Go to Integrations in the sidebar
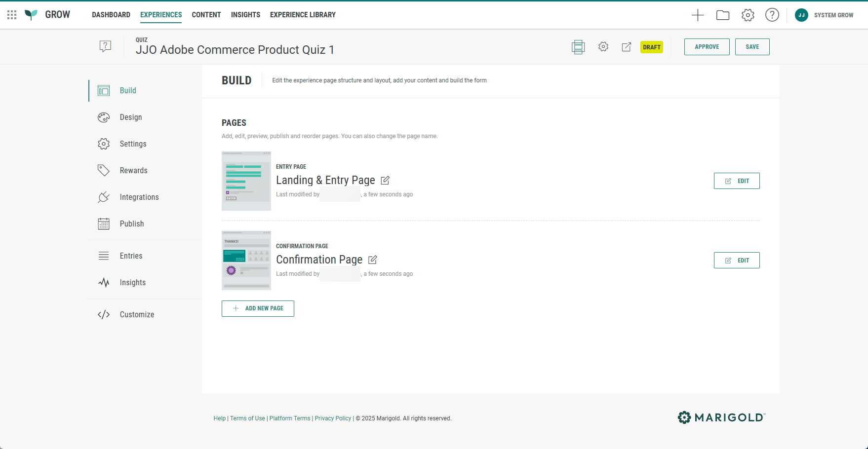The image size is (868, 449). (139, 197)
